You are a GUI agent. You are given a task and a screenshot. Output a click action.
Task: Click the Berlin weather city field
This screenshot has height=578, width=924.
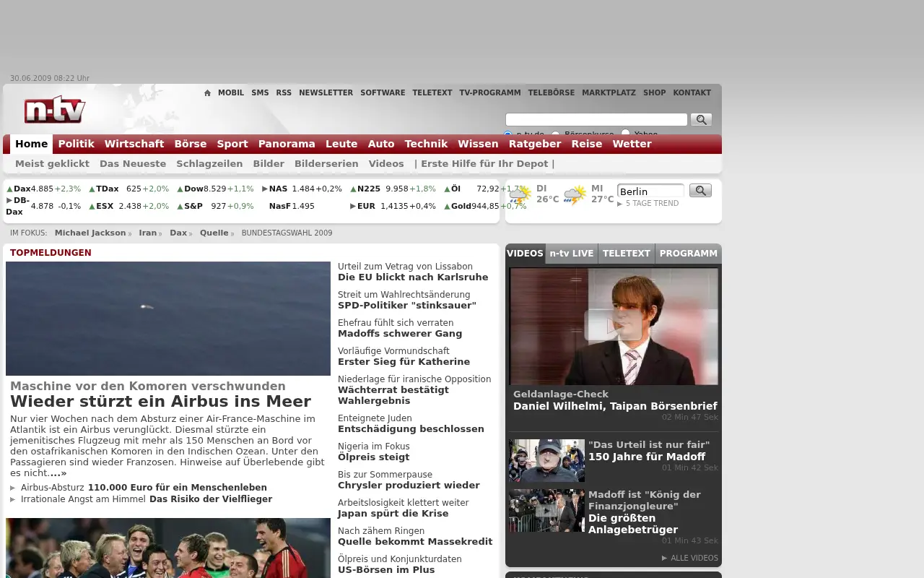point(650,191)
